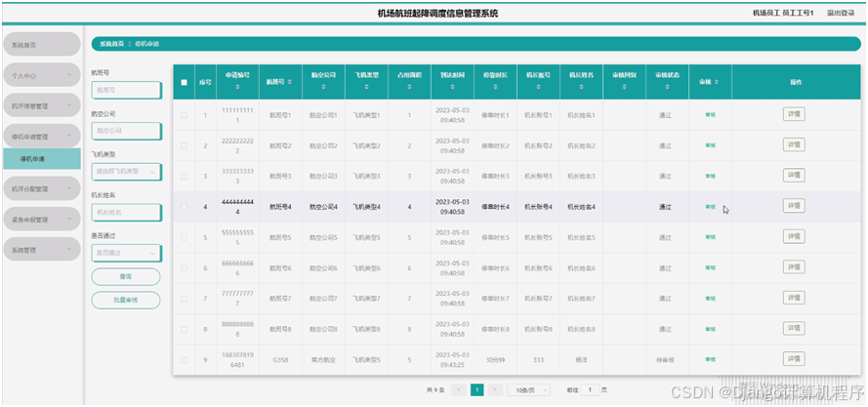The width and height of the screenshot is (868, 407).
Task: Click 审核 link in row 4
Action: (x=710, y=207)
